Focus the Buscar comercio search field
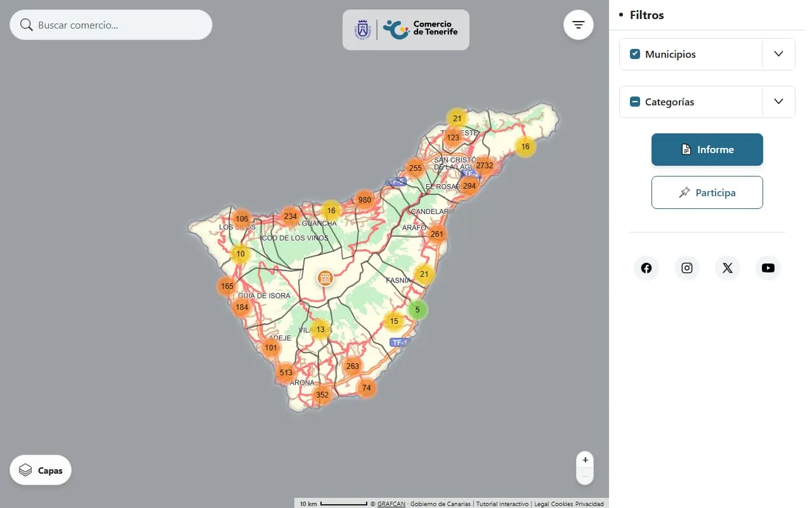Viewport: 812px width, 508px height. click(111, 25)
